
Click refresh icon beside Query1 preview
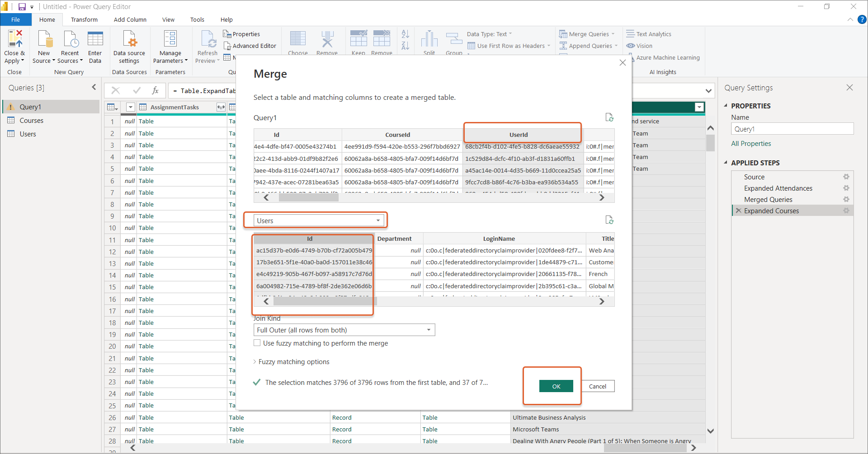609,117
